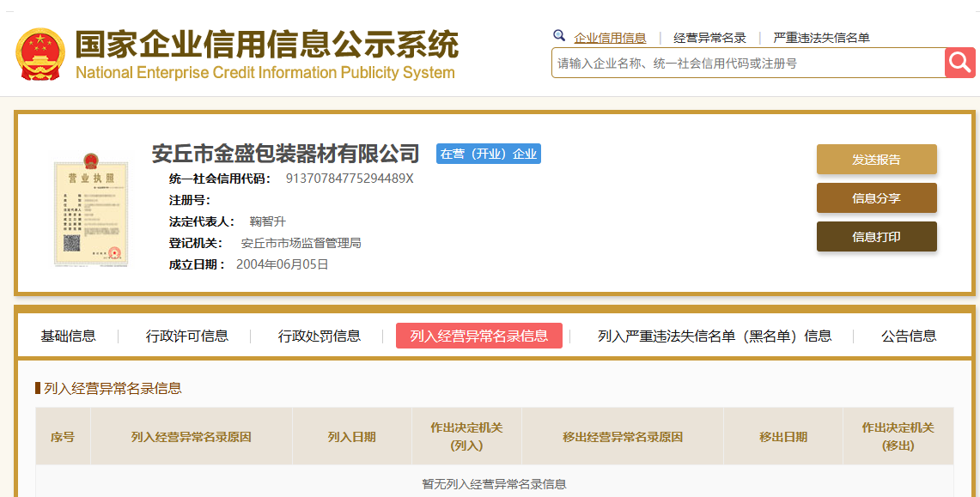Click the 作出决定机关(移出) column header
Viewport: 980px width, 497px height.
(x=898, y=436)
